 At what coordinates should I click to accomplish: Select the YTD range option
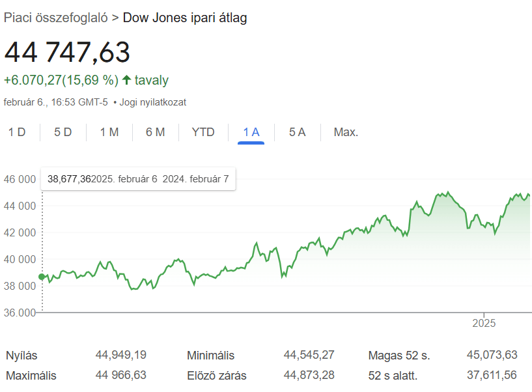203,132
